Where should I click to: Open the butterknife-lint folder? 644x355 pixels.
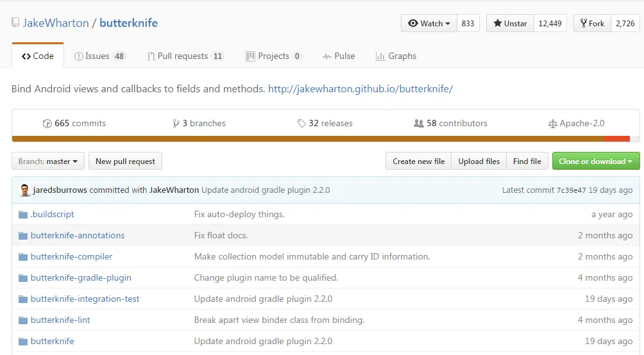60,320
